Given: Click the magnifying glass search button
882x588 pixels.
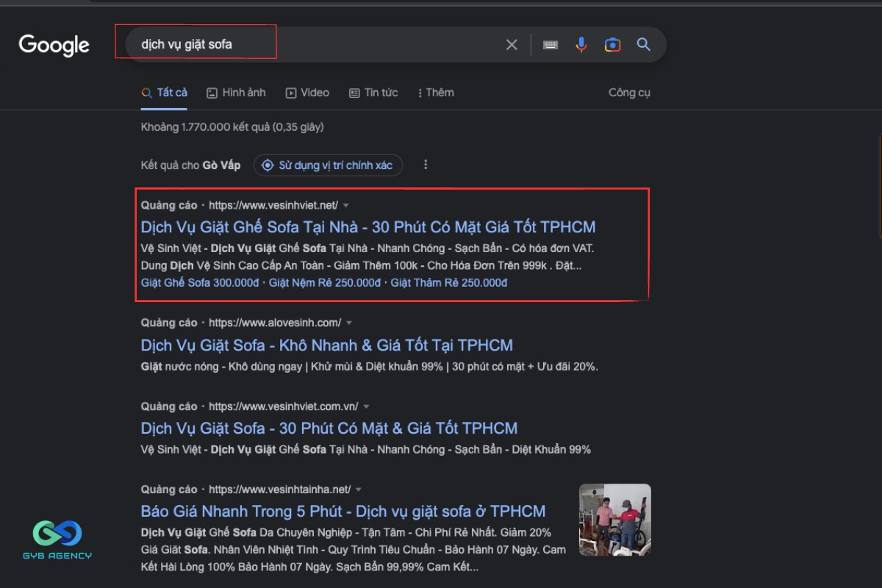Looking at the screenshot, I should tap(644, 45).
